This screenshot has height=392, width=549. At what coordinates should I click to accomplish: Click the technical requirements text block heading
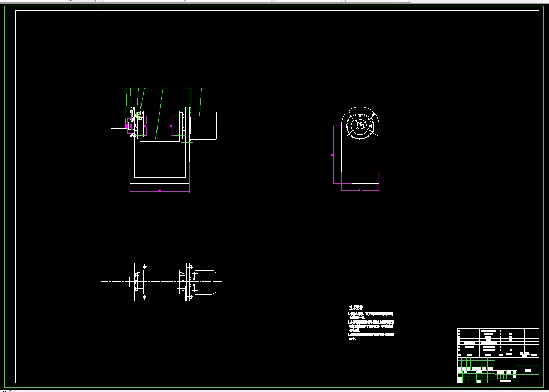tap(356, 307)
